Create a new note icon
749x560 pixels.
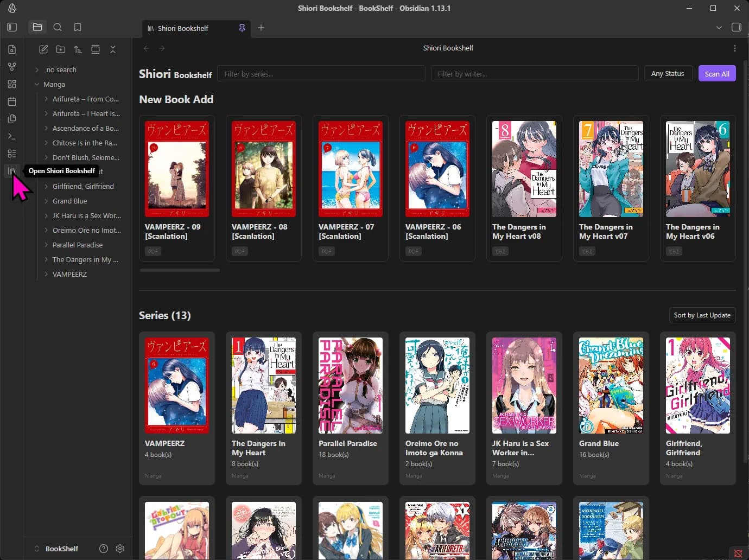pos(43,49)
